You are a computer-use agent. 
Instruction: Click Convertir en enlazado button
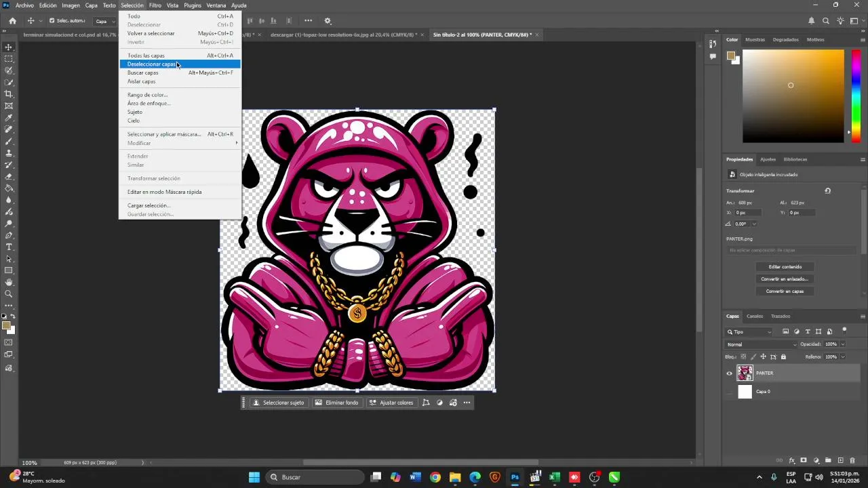point(785,279)
